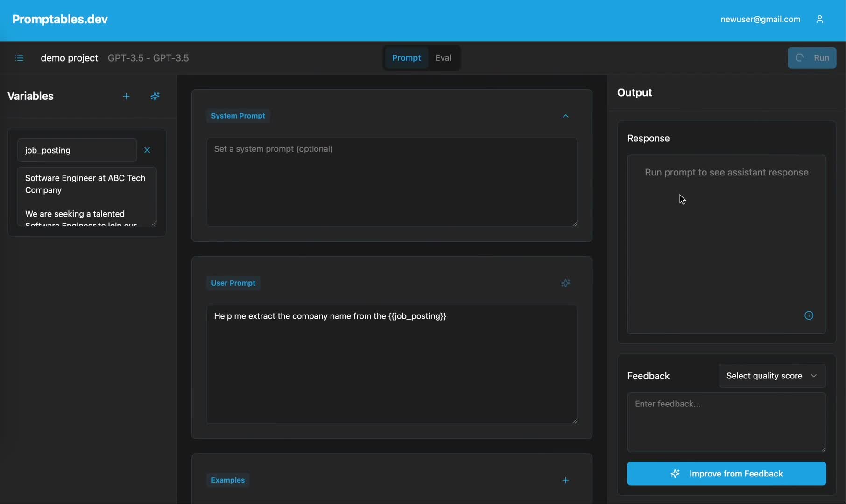
Task: Click the sparkle AI icon on User Prompt
Action: click(565, 283)
